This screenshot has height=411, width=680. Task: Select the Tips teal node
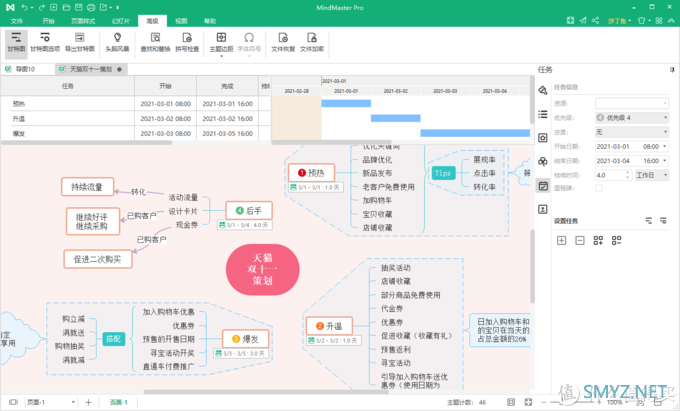pyautogui.click(x=443, y=173)
